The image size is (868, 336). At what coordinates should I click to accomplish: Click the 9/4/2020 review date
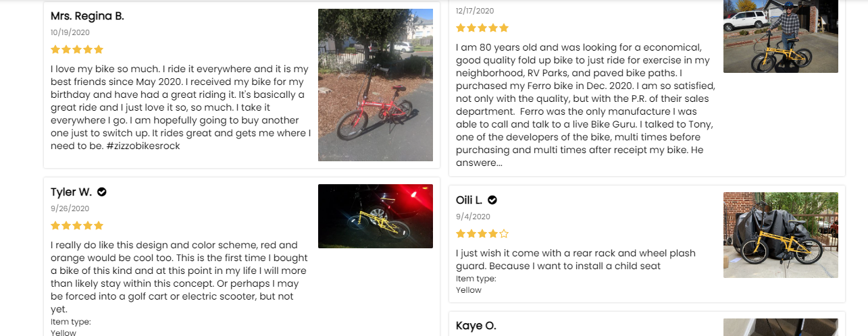click(473, 217)
